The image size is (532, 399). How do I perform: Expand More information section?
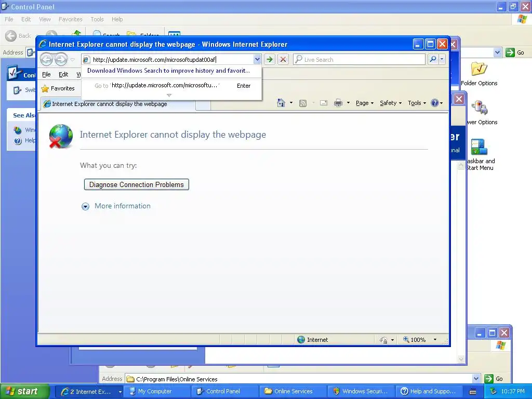[86, 206]
